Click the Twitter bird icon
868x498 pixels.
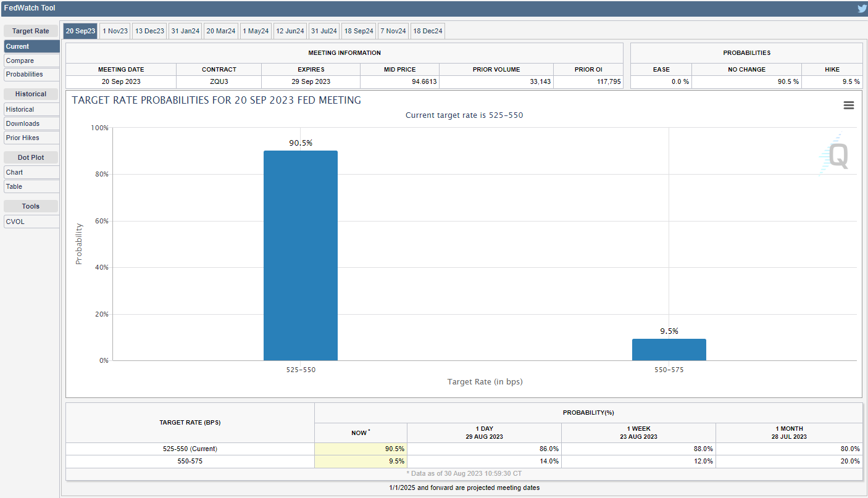862,9
